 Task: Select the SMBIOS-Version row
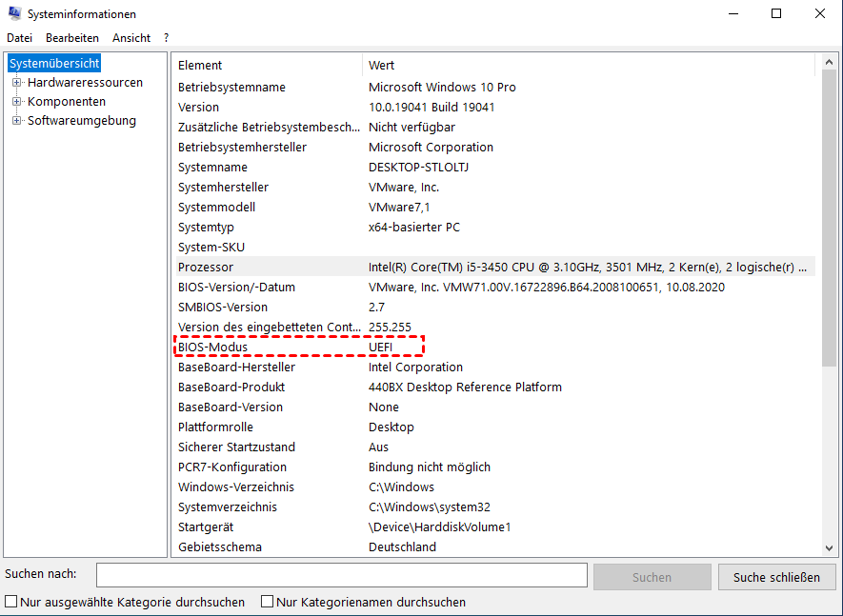coord(495,307)
